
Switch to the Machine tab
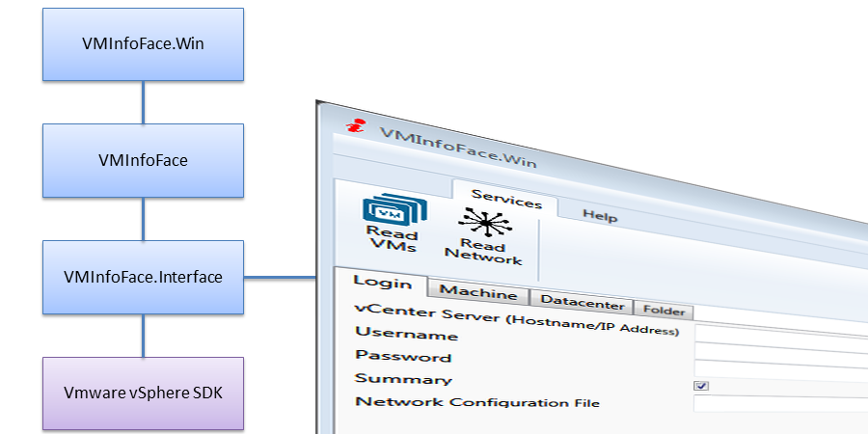pyautogui.click(x=477, y=292)
